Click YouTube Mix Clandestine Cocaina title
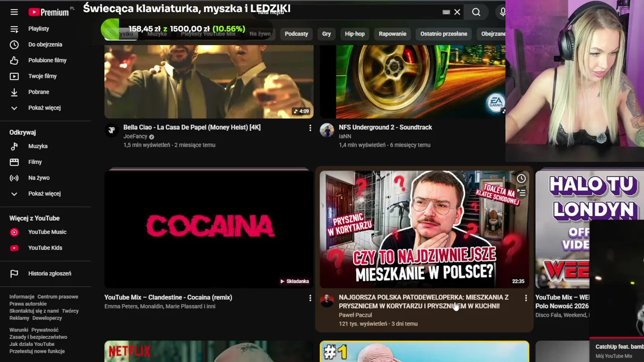 pyautogui.click(x=168, y=297)
